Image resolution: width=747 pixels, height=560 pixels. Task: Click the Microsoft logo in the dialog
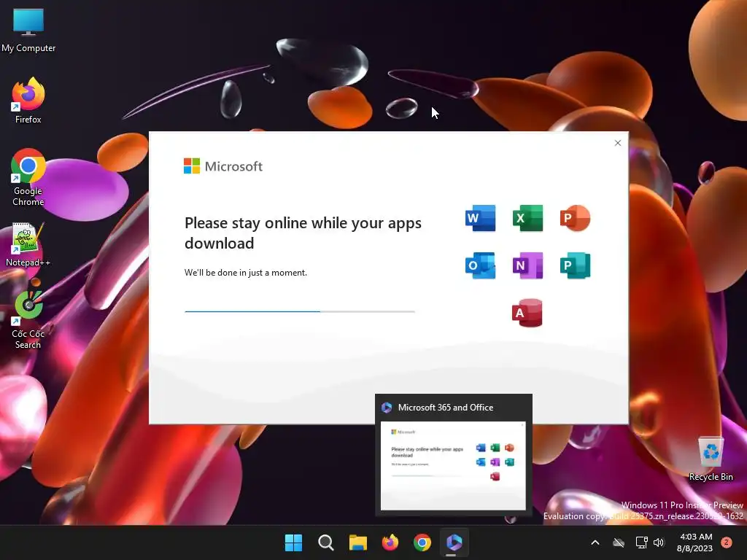(223, 166)
